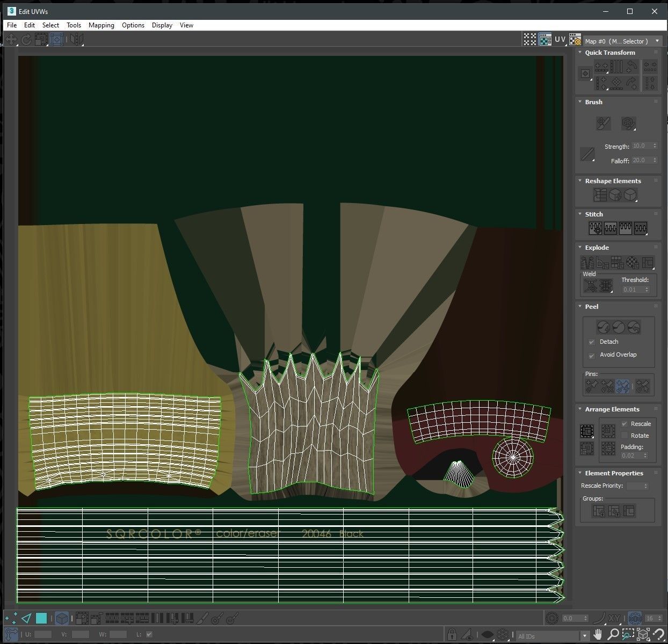Adjust the Padding spinner arrows
The image size is (668, 644).
(645, 455)
